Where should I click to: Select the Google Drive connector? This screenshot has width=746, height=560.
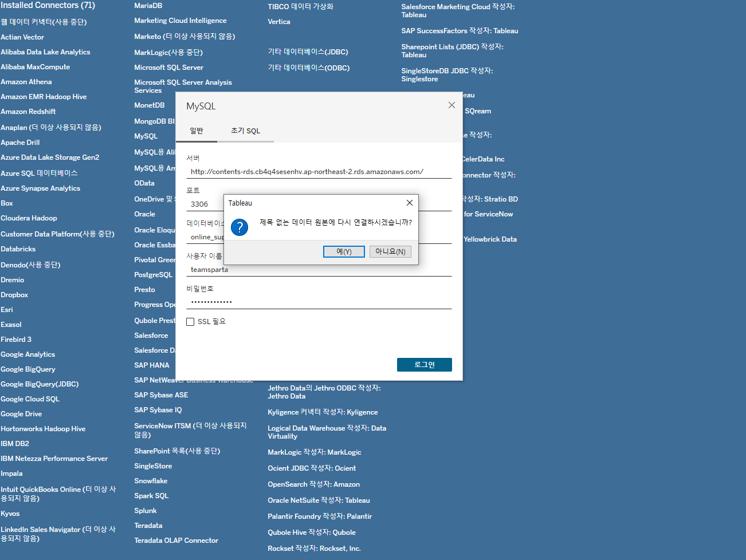click(21, 414)
